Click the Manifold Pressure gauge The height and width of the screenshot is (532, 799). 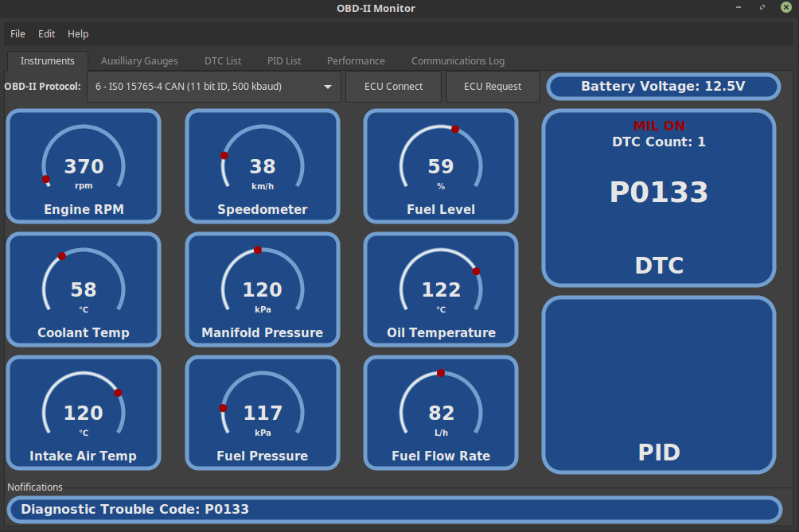(263, 289)
